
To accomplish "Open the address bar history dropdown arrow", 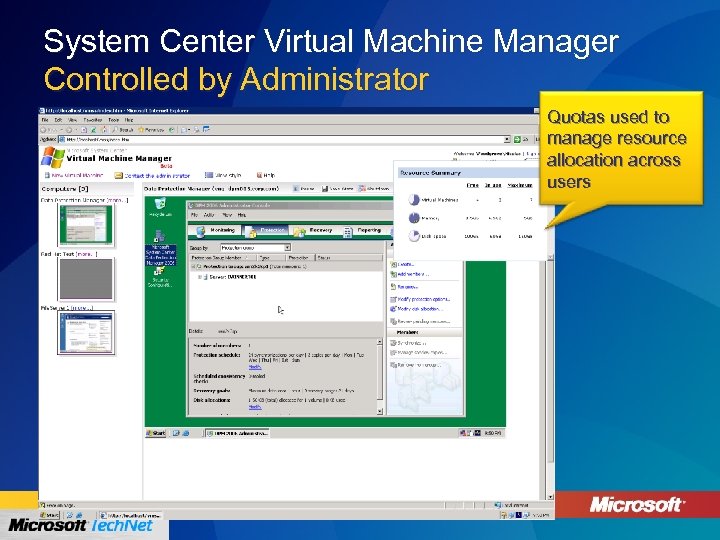I will pos(507,139).
